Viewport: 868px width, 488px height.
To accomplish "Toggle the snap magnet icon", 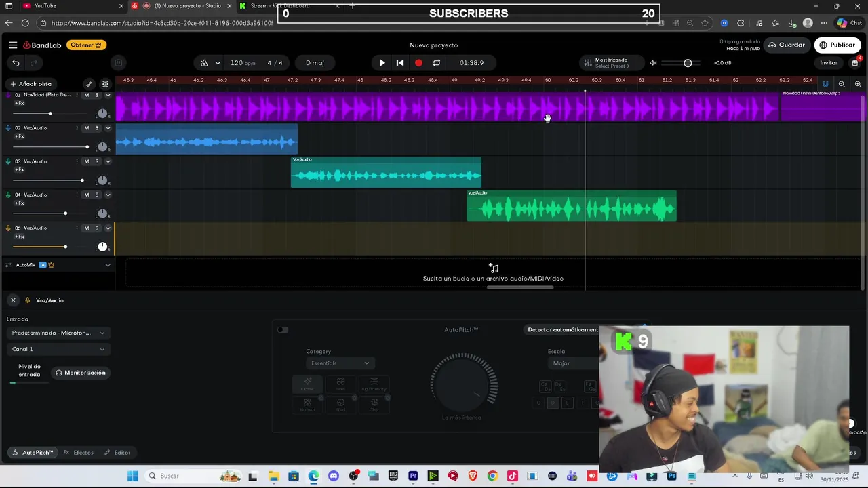I will [x=825, y=84].
